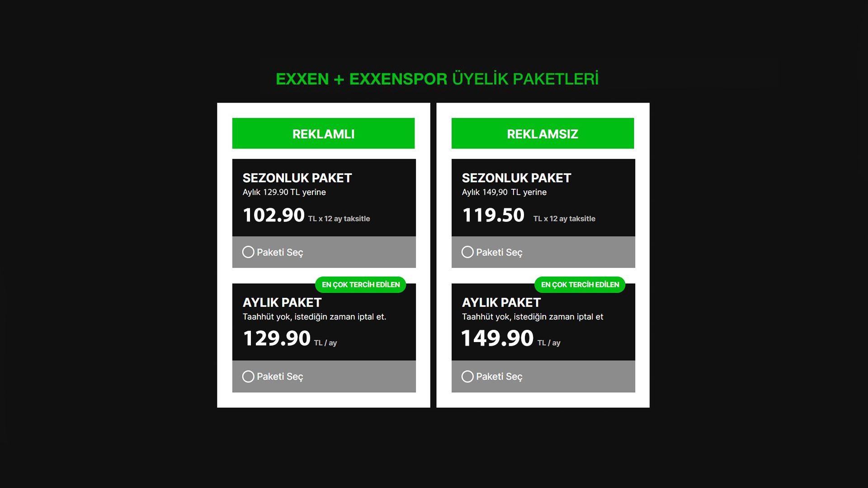This screenshot has width=868, height=488.
Task: Click the Reklamsız En Çok Tercih Edilen badge
Action: click(x=580, y=285)
